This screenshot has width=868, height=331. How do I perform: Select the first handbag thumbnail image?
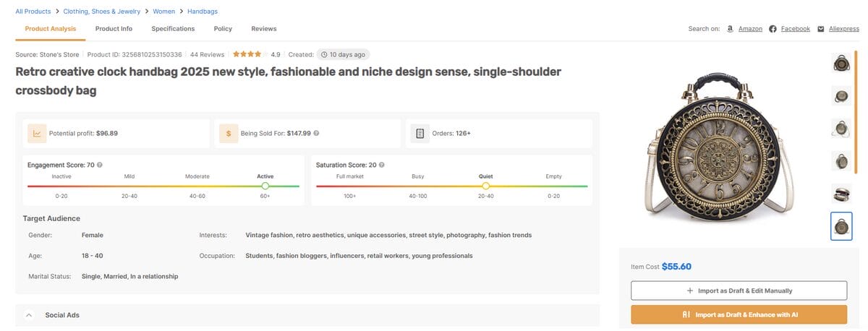841,64
